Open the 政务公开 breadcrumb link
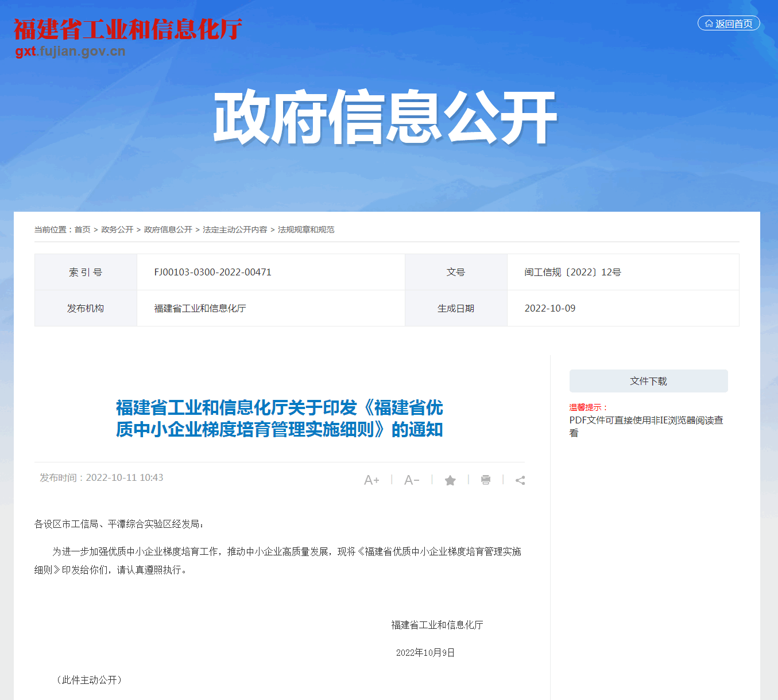The height and width of the screenshot is (700, 778). click(117, 230)
